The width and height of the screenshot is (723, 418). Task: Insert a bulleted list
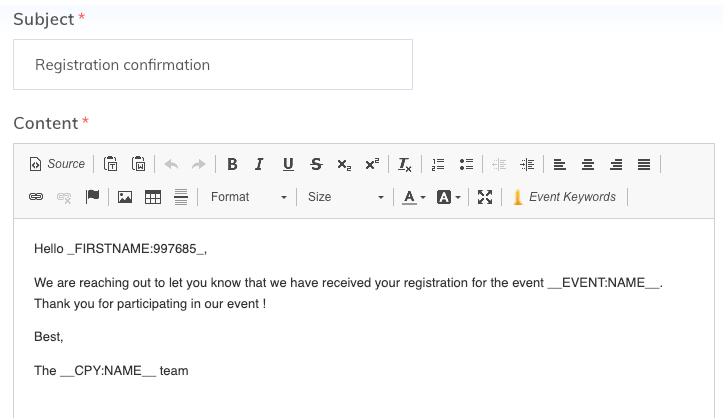click(466, 164)
